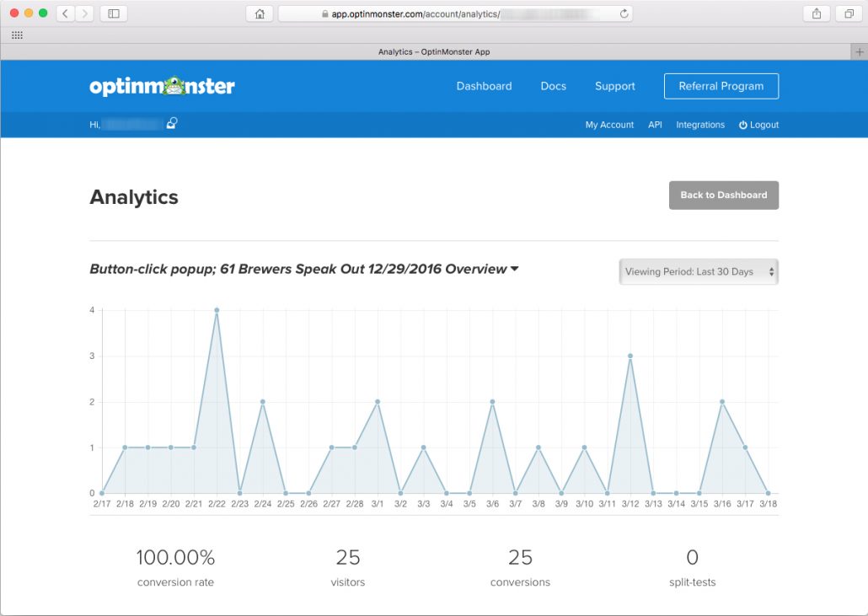868x616 pixels.
Task: Click the Logout link
Action: (x=759, y=125)
